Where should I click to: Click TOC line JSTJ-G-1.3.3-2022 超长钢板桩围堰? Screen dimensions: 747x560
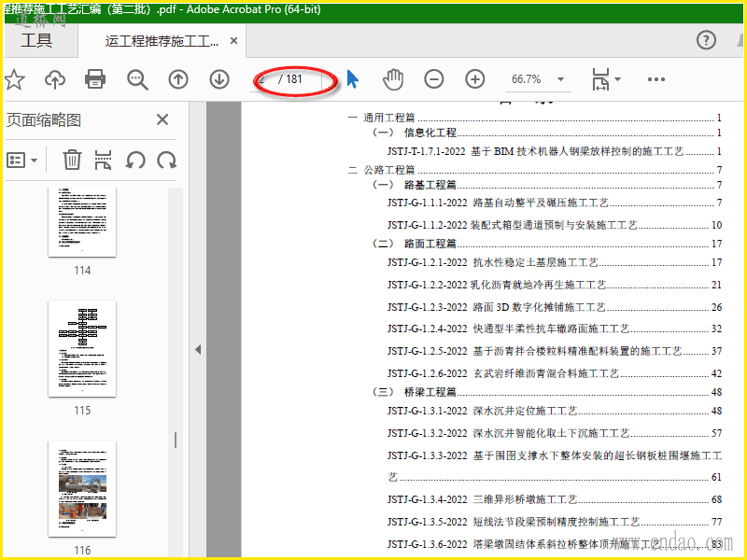point(555,466)
